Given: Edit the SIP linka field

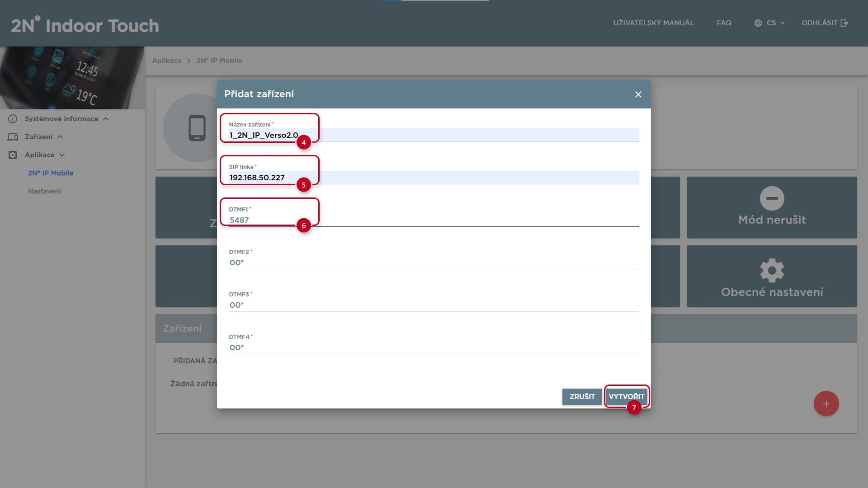Looking at the screenshot, I should tap(434, 177).
